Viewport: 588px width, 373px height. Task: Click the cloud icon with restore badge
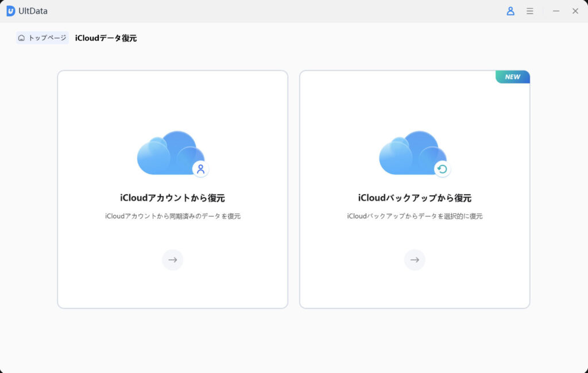point(415,153)
